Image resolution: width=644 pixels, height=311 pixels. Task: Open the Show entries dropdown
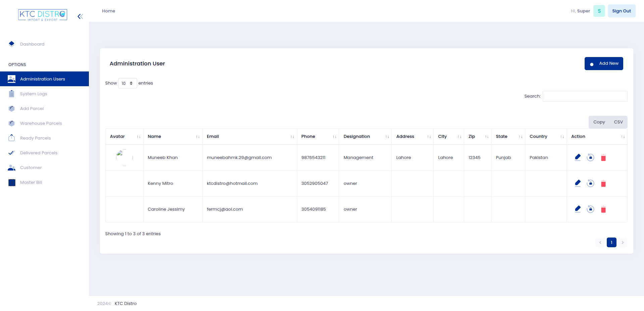point(127,83)
